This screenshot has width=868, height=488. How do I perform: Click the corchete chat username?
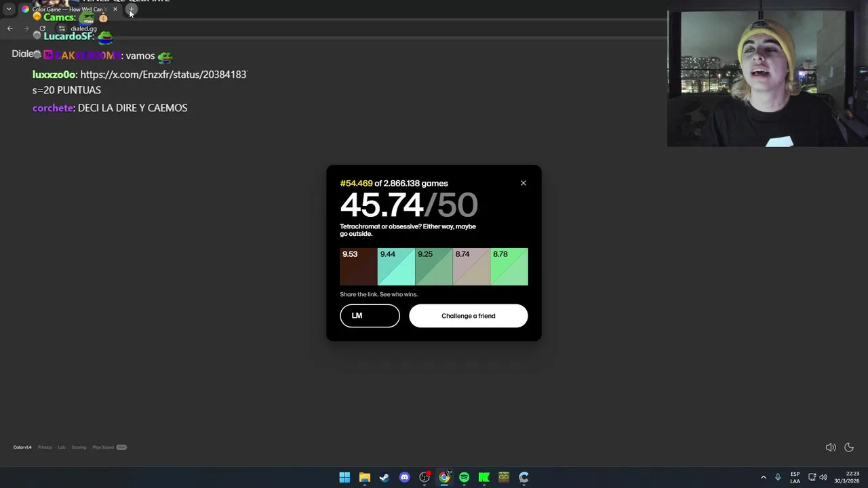pos(53,108)
